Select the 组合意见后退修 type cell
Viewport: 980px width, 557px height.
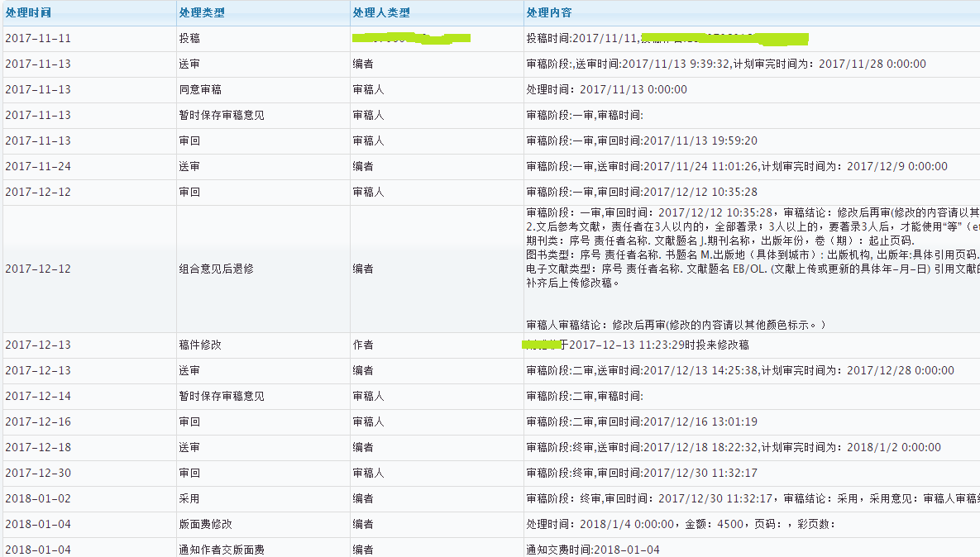pos(216,269)
